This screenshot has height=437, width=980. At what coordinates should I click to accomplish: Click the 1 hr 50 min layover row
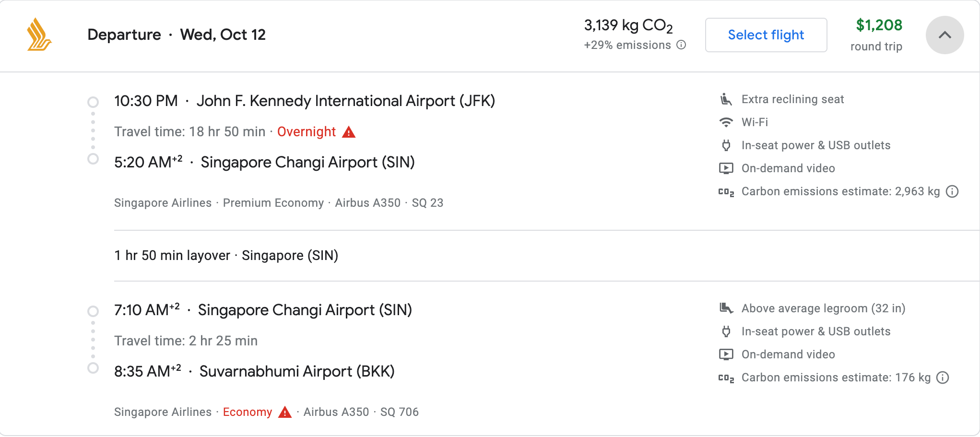pyautogui.click(x=547, y=256)
